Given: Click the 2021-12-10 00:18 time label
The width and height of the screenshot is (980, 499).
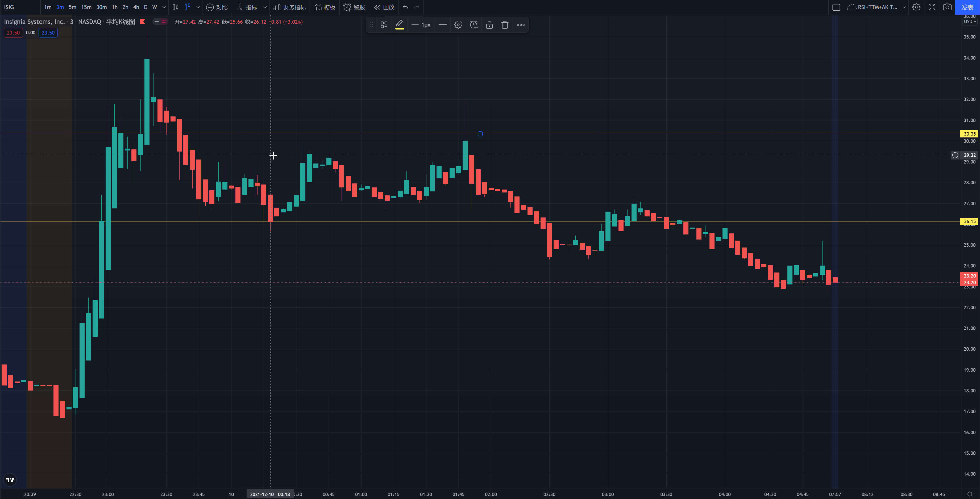Looking at the screenshot, I should click(x=270, y=494).
